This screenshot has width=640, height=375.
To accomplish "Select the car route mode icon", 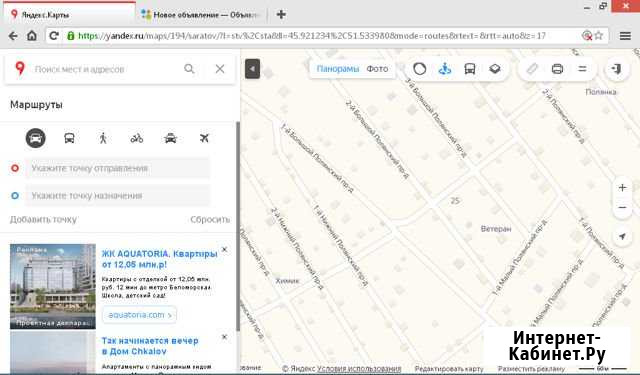I will pyautogui.click(x=36, y=138).
